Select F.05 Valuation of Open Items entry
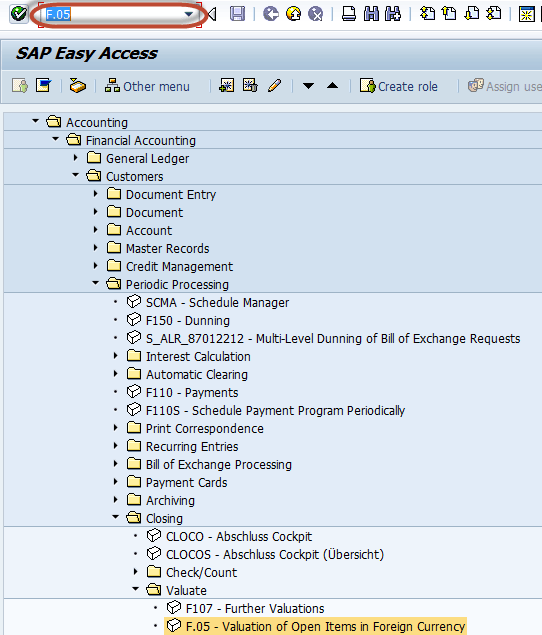 (316, 626)
